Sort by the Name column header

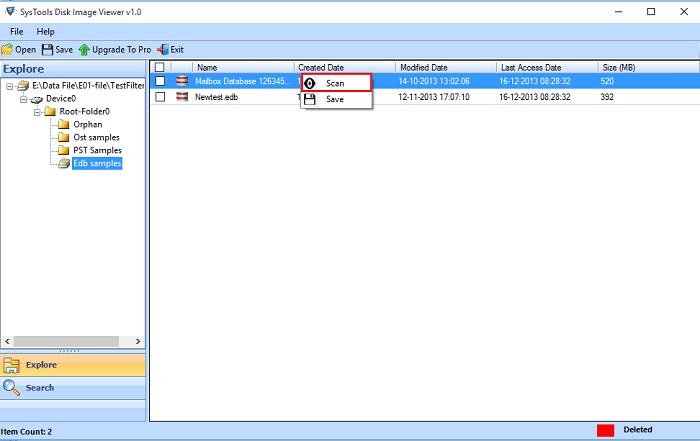click(x=243, y=67)
